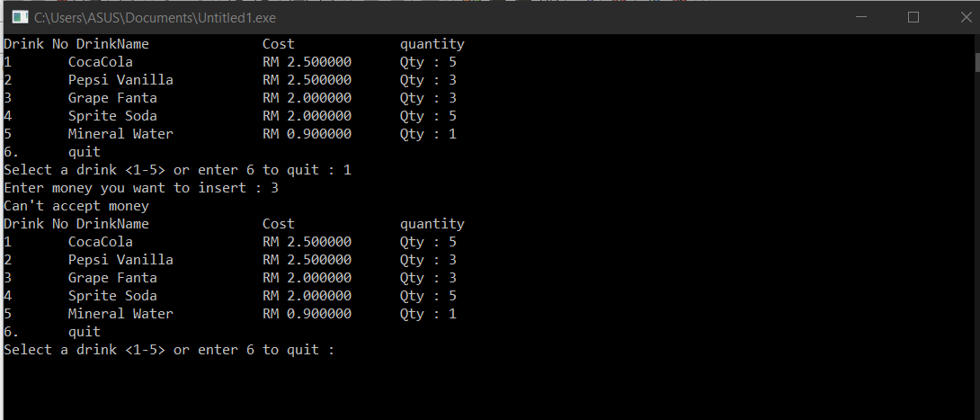Minimize the Untitled1.exe console window
980x420 pixels.
(861, 17)
